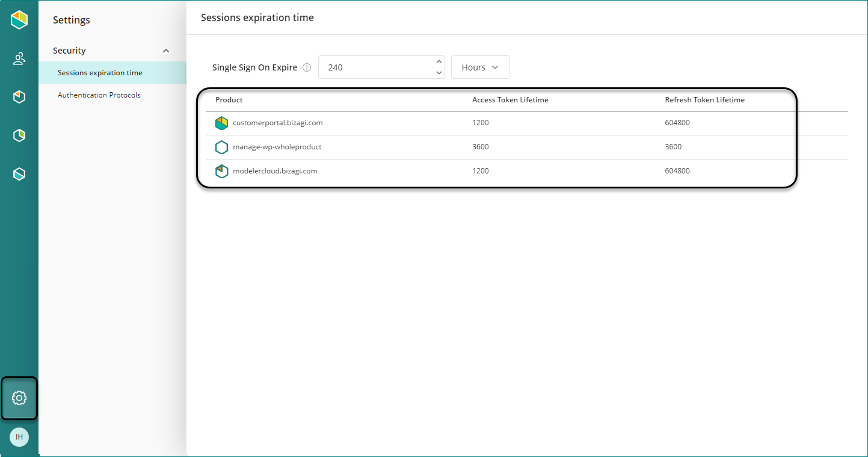Click the Single Sign On Expire label
This screenshot has height=457, width=868.
pos(254,67)
